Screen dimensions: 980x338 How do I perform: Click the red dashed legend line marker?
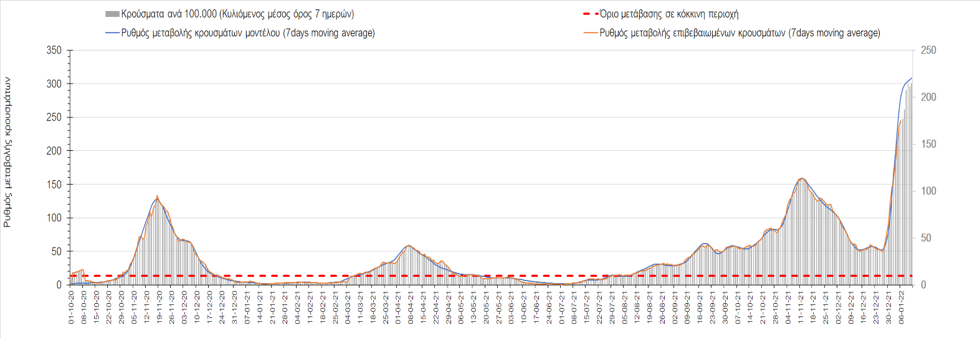tap(590, 14)
